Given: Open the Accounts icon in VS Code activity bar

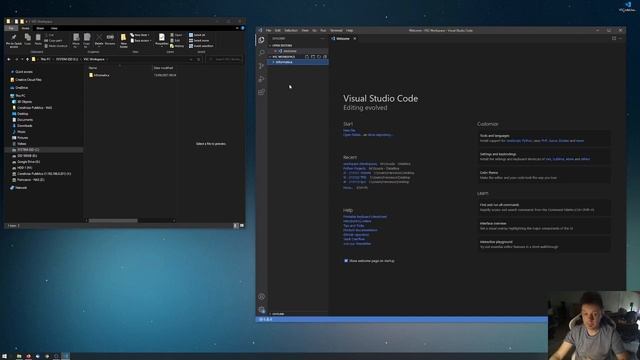Looking at the screenshot, I should 262,297.
